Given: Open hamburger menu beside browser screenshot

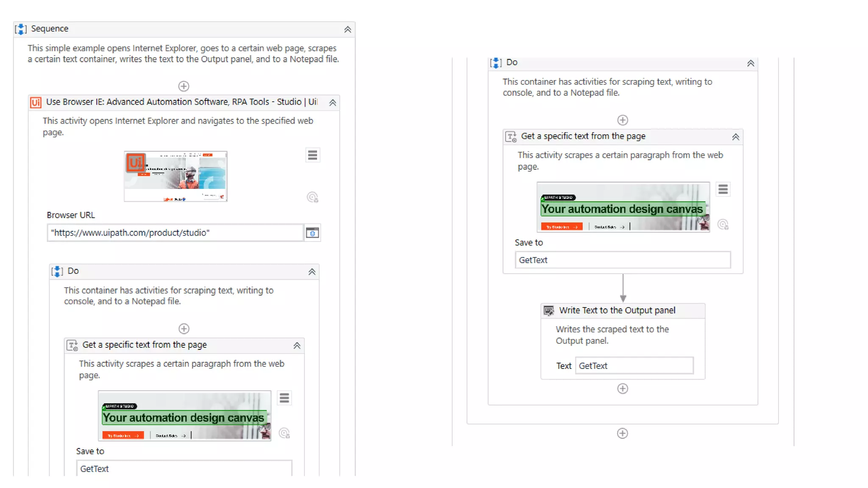Looking at the screenshot, I should pyautogui.click(x=312, y=155).
